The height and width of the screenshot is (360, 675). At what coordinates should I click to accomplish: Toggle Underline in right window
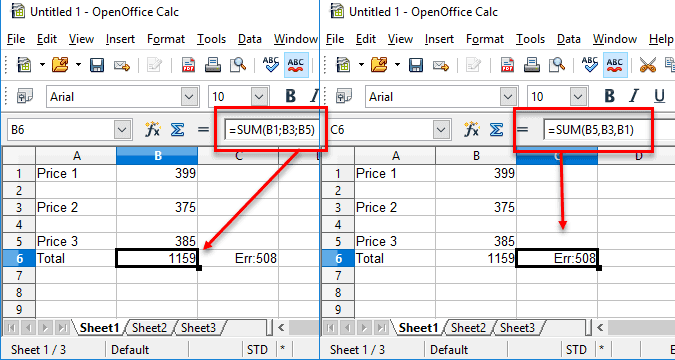point(659,96)
